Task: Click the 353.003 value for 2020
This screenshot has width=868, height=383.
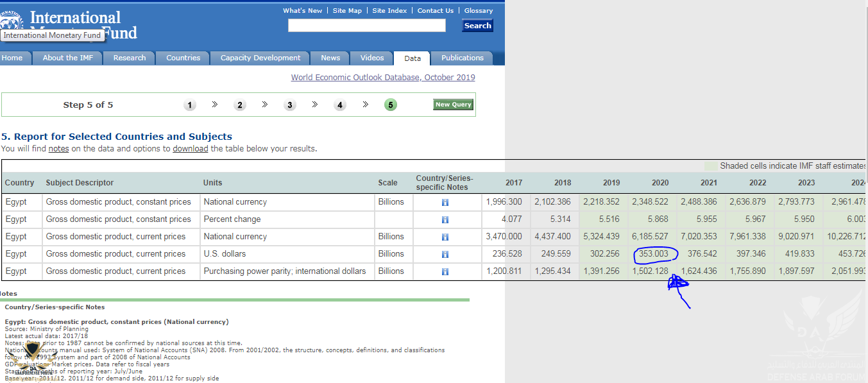Action: coord(653,254)
